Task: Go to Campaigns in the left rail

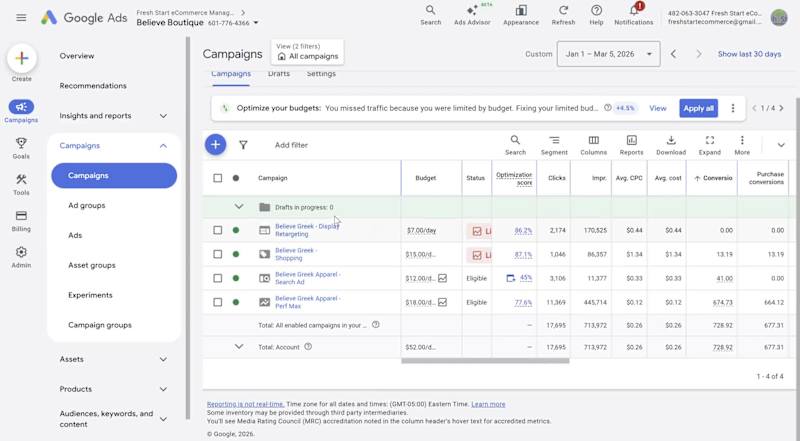Action: 21,111
